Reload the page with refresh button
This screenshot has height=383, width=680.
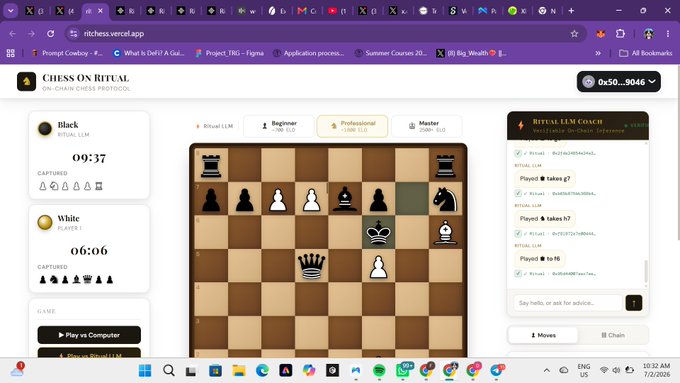tap(51, 33)
